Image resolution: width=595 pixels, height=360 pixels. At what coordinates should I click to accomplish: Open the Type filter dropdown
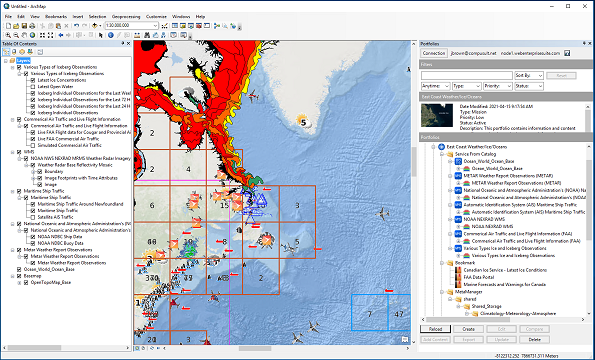tap(467, 86)
